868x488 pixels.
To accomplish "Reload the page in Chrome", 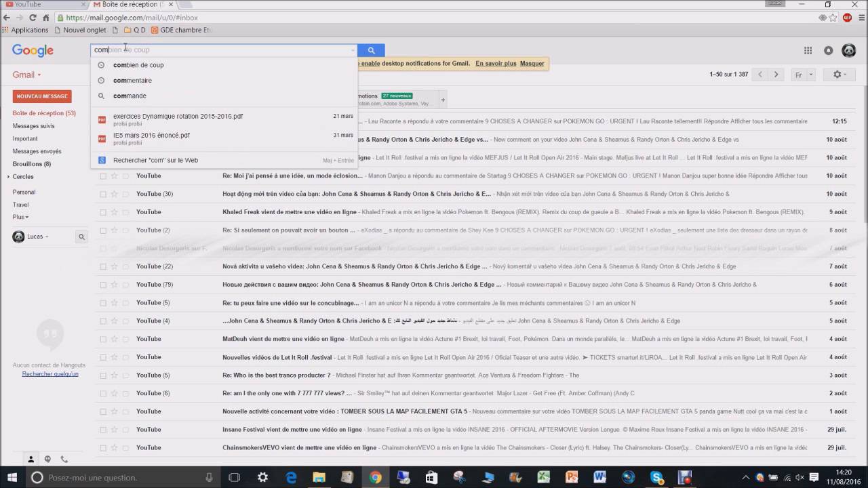I will tap(33, 18).
